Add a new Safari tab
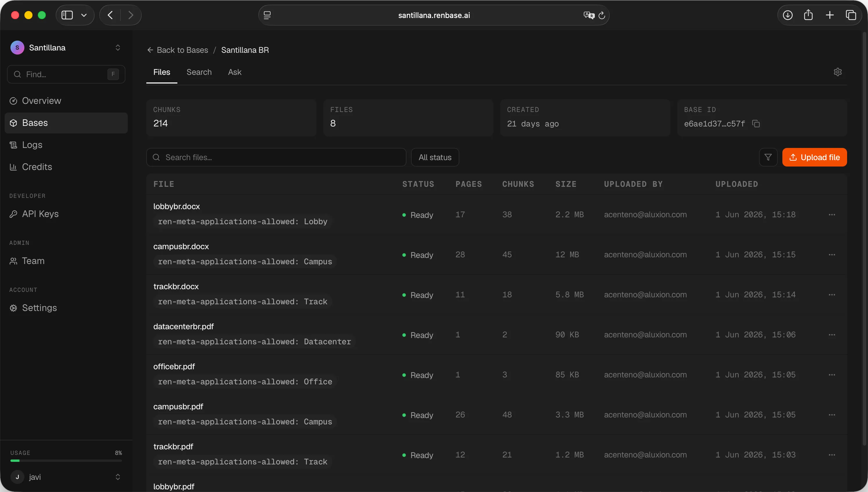This screenshot has width=868, height=492. click(829, 15)
